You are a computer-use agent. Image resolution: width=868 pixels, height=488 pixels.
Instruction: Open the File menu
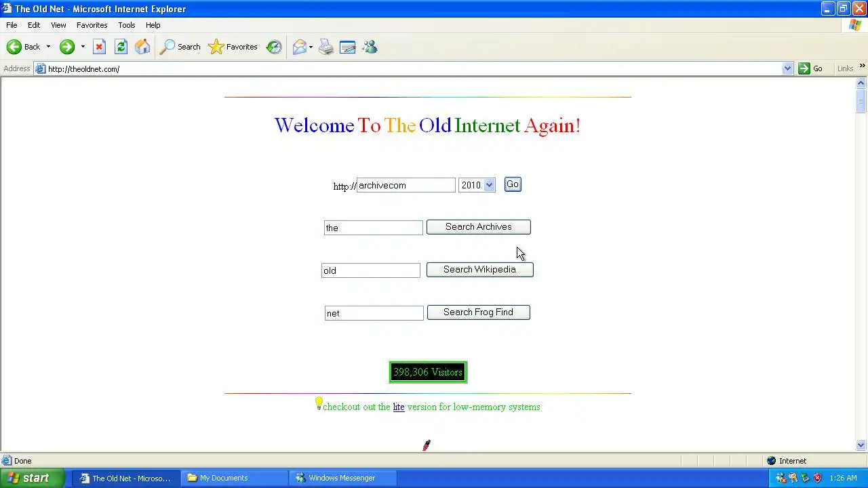click(12, 25)
